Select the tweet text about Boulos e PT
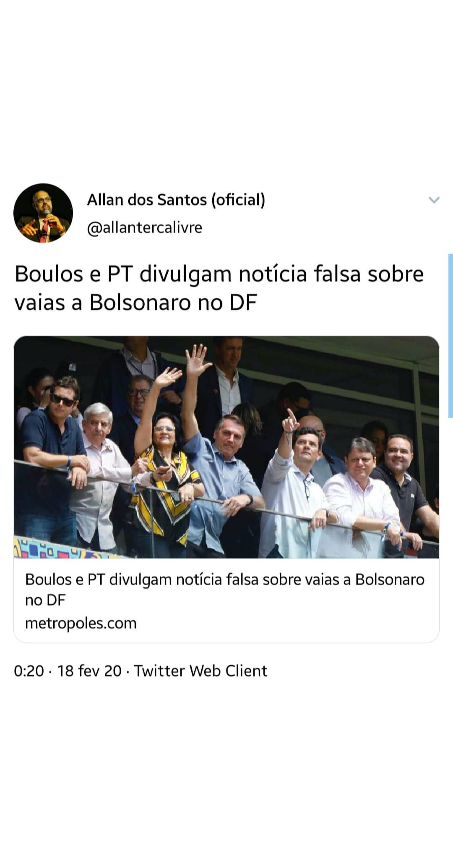453x868 pixels. [x=219, y=288]
